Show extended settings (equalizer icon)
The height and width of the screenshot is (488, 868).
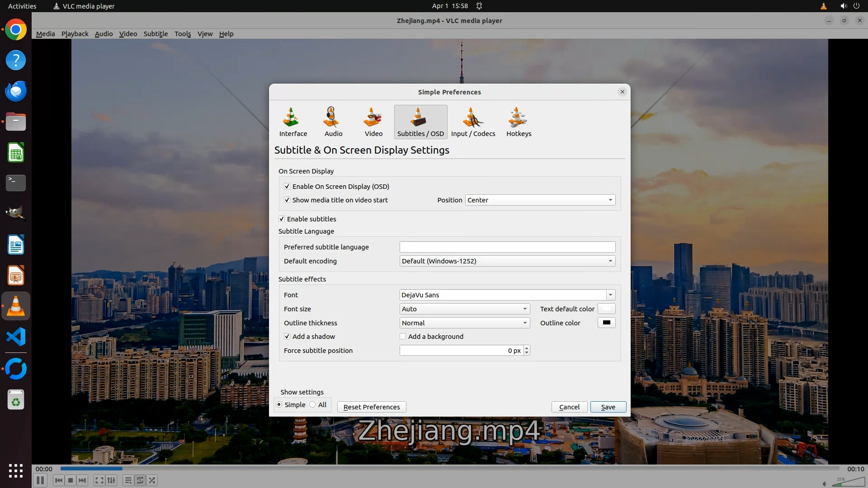click(x=111, y=480)
